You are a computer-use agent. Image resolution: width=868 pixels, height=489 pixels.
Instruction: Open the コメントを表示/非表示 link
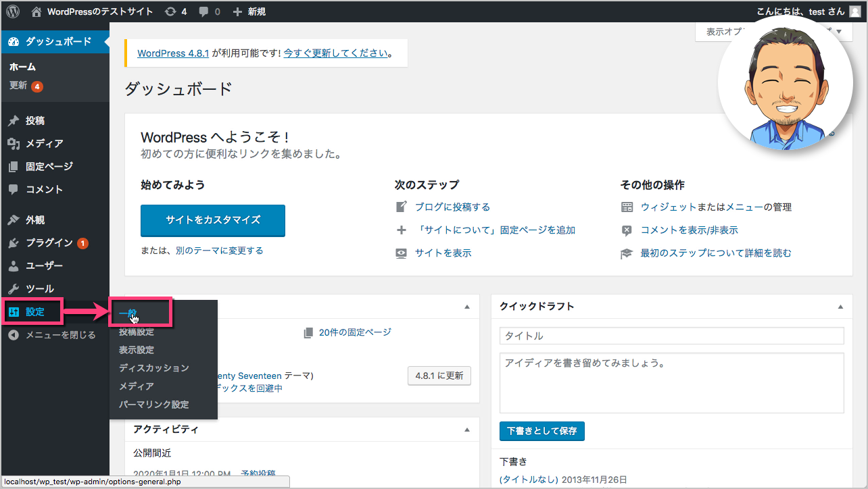click(x=690, y=230)
